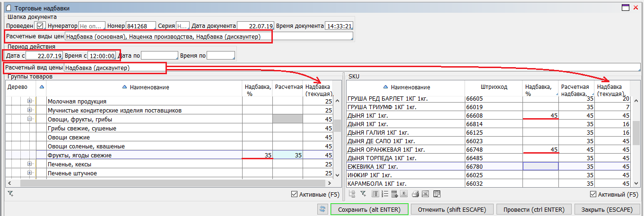Click the group tree icon in the SKU toolbar
The width and height of the screenshot is (644, 216).
[x=352, y=194]
